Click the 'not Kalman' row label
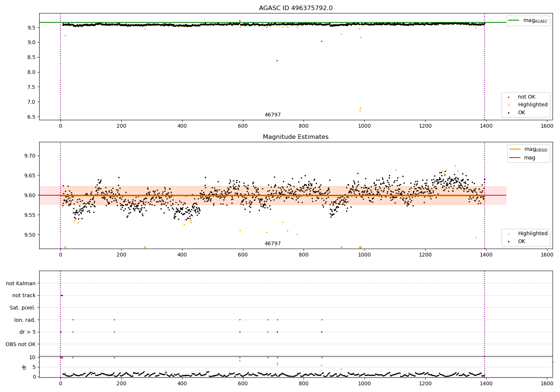 21,283
